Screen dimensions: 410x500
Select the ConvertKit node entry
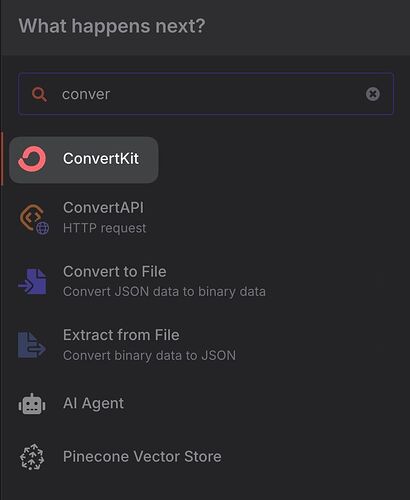tap(84, 160)
